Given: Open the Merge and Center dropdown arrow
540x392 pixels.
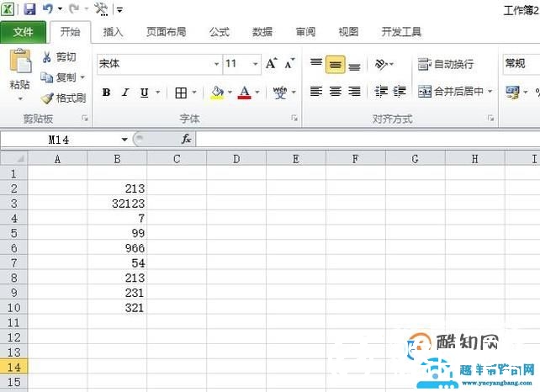Looking at the screenshot, I should tap(490, 92).
